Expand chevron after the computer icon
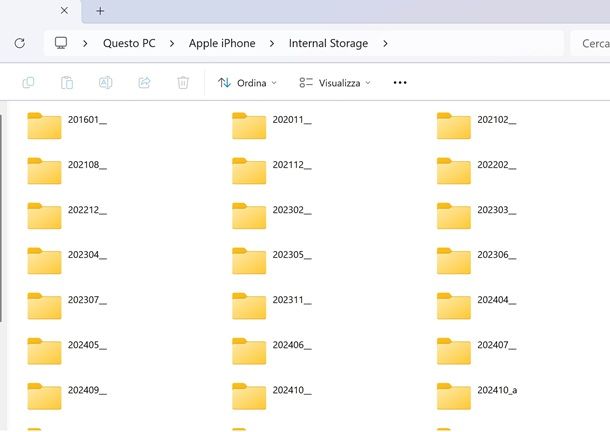The image size is (610, 432). pyautogui.click(x=85, y=43)
